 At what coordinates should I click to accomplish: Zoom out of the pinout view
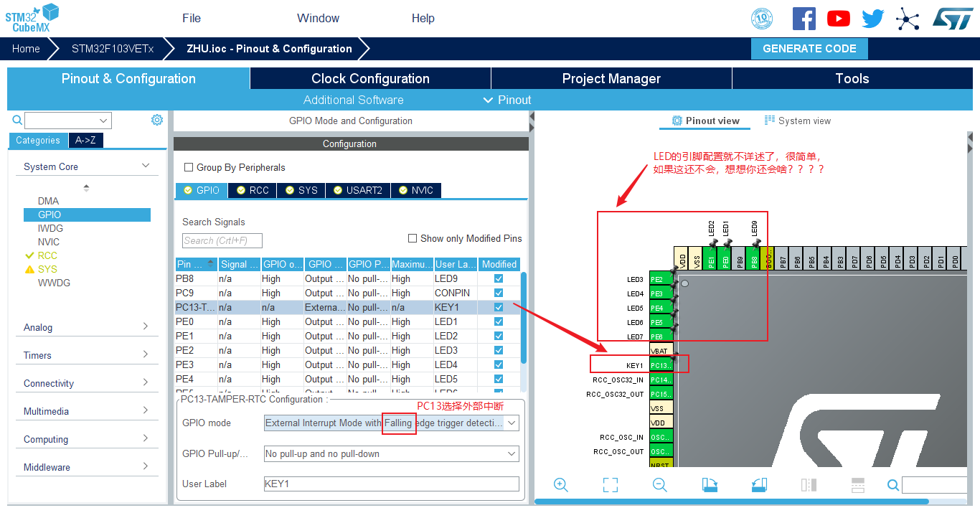[660, 485]
